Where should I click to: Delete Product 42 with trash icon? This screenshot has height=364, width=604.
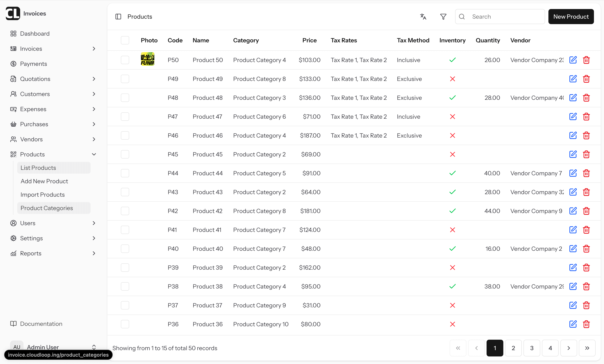click(586, 211)
